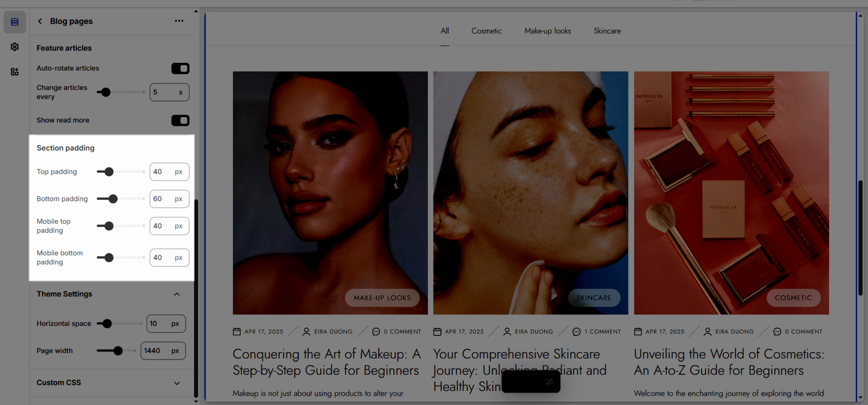
Task: Click the Bottom padding value field
Action: tap(161, 199)
